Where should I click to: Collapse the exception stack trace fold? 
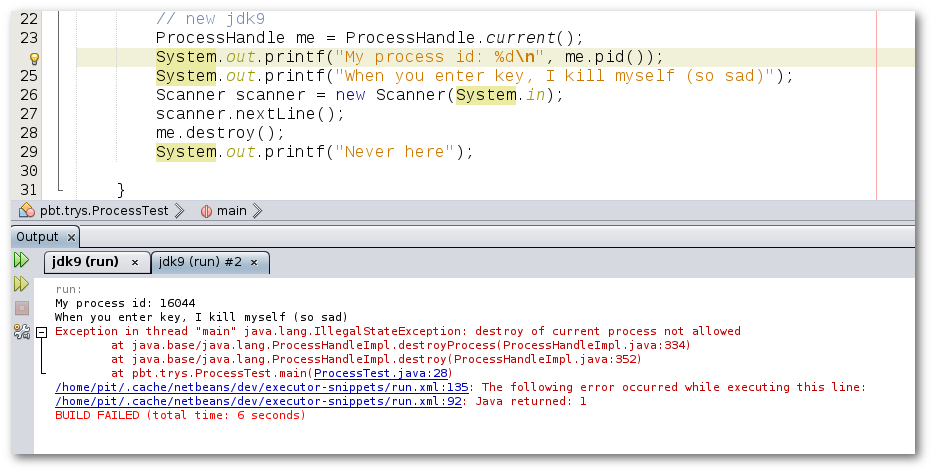42,332
